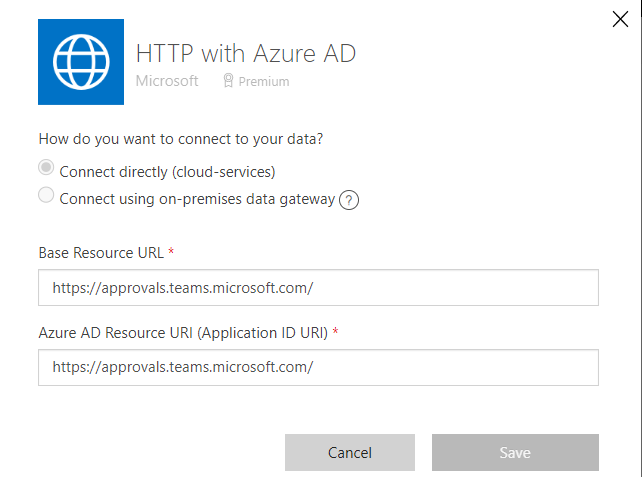
Task: Click the 'Azure AD Resource URI (Application ID URI)' label
Action: 183,333
